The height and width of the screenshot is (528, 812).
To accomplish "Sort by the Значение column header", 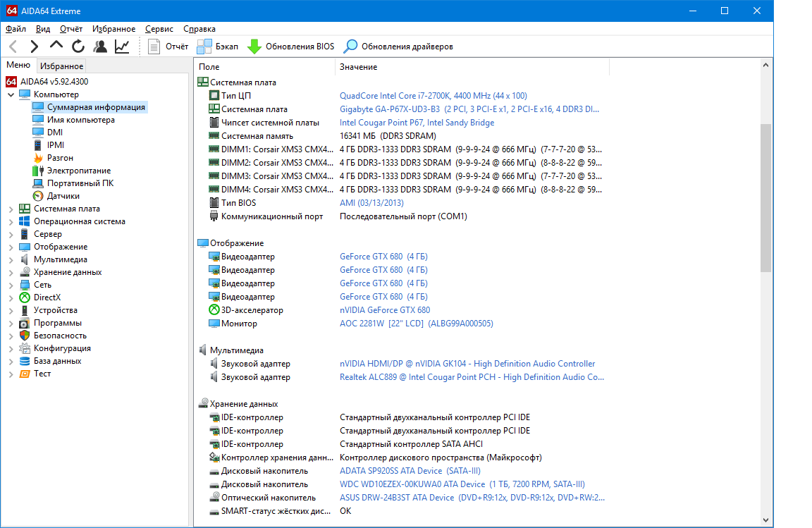I will pyautogui.click(x=472, y=67).
